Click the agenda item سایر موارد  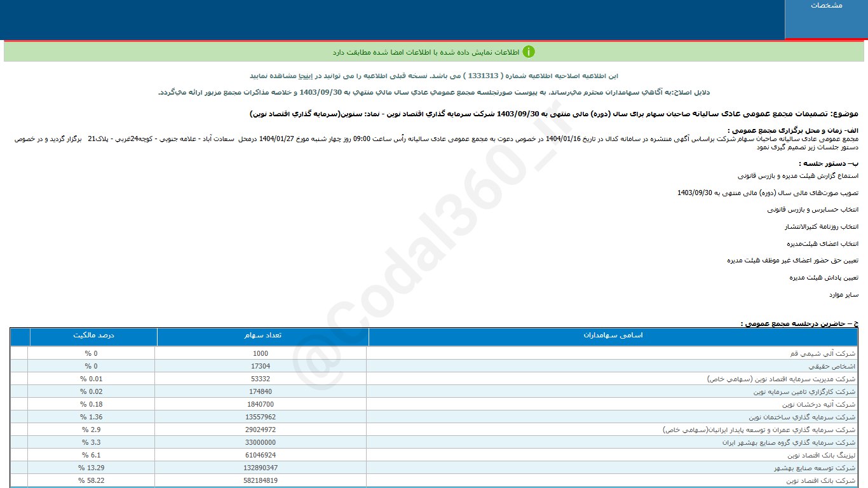point(844,295)
